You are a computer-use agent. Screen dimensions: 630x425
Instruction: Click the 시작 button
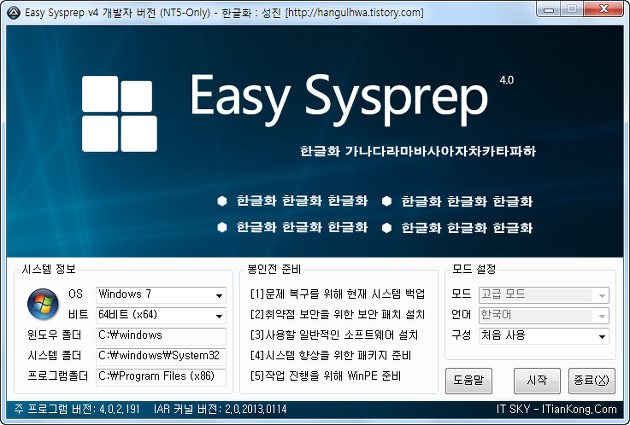537,380
